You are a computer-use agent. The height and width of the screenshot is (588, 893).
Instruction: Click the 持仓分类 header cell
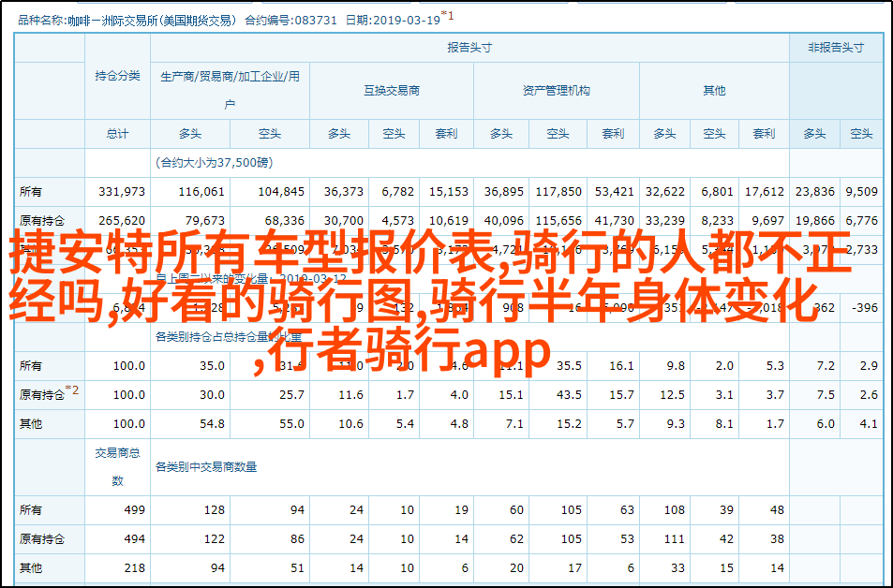pos(117,77)
